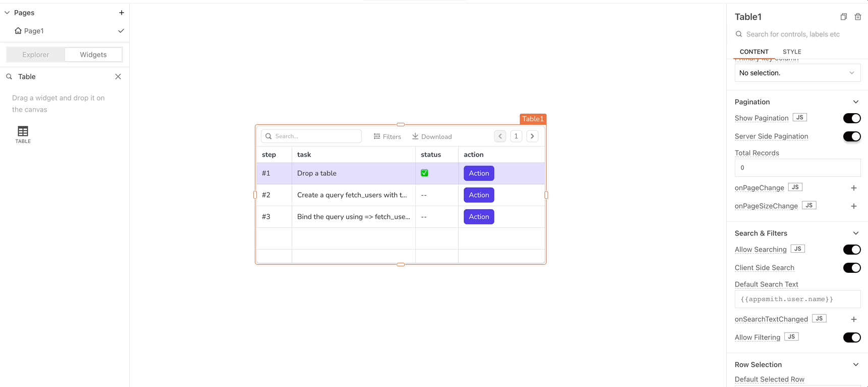Open the CONTENT tab

point(754,52)
